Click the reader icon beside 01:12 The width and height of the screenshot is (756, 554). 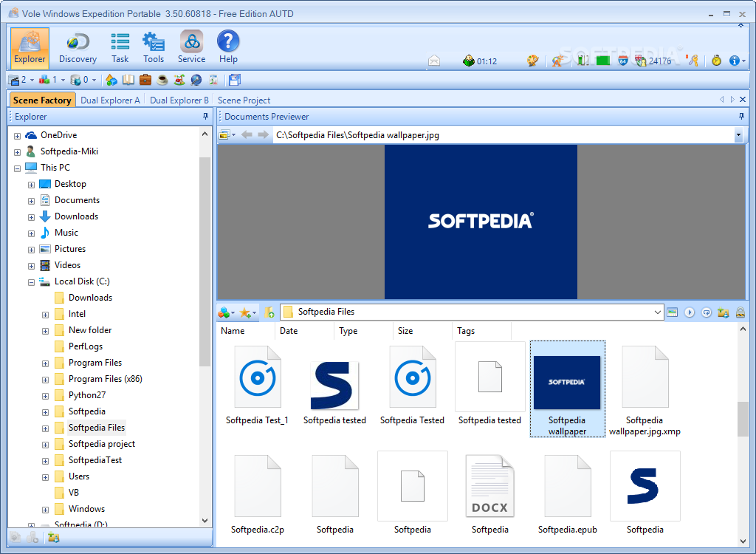tap(468, 61)
